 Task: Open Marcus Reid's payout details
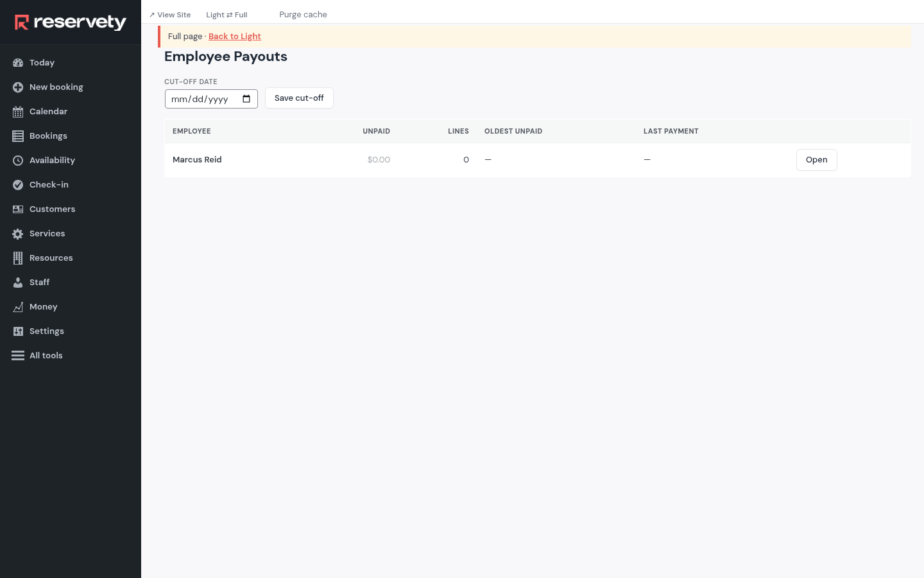point(816,160)
